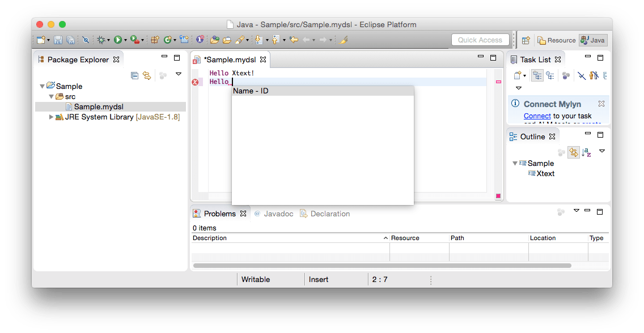
Task: Collapse All in Package Explorer
Action: (134, 75)
